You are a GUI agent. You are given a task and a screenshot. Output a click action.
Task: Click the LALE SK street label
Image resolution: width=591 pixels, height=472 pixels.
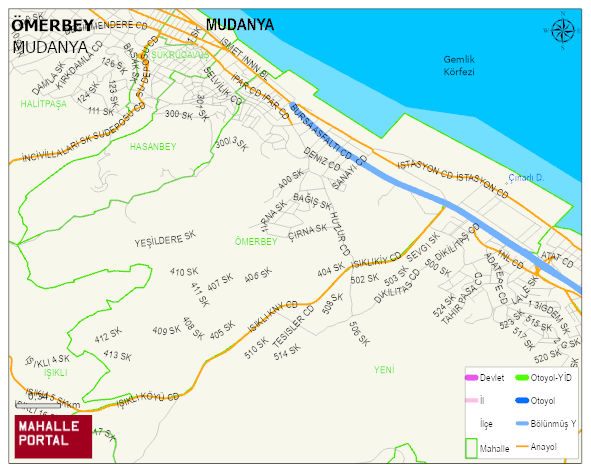coord(526,291)
